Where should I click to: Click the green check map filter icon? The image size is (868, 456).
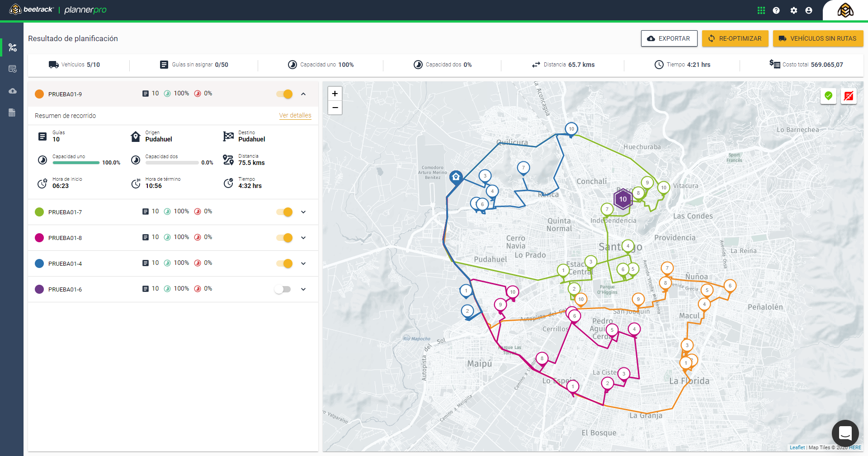coord(828,96)
